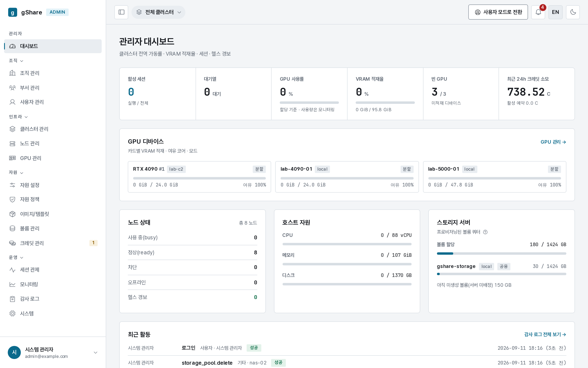588x368 pixels.
Task: Click the RTX 4090 #1 VRAM bar
Action: (x=200, y=178)
